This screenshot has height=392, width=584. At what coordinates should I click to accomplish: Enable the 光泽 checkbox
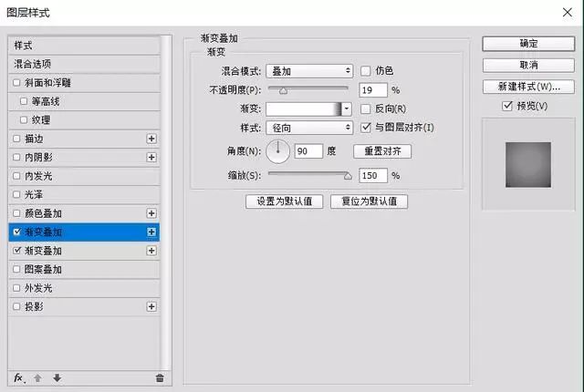click(16, 194)
